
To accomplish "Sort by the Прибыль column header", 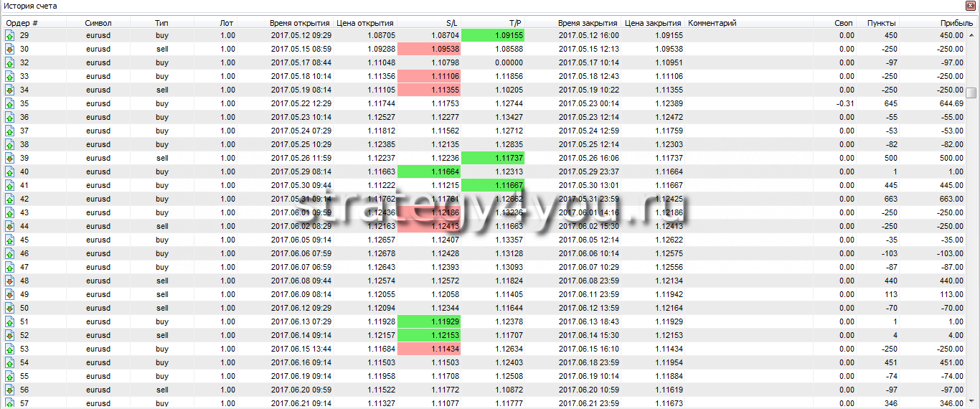I will [x=957, y=23].
